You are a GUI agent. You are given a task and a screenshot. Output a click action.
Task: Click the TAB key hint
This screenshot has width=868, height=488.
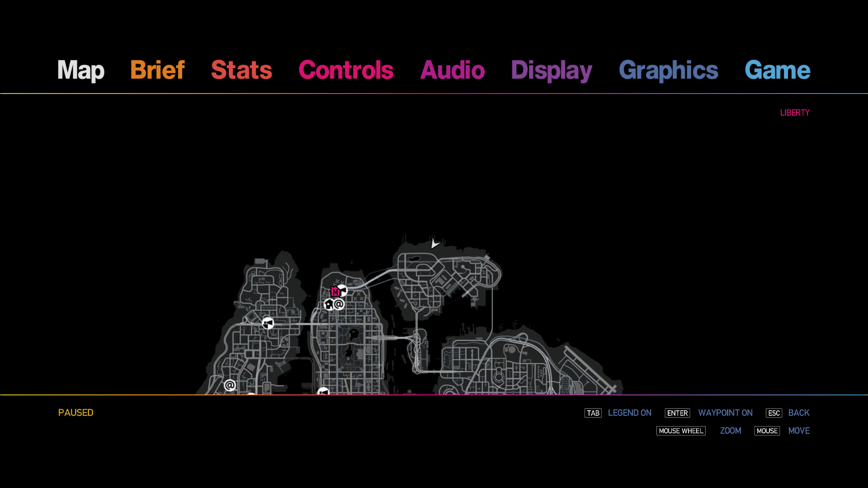(593, 413)
